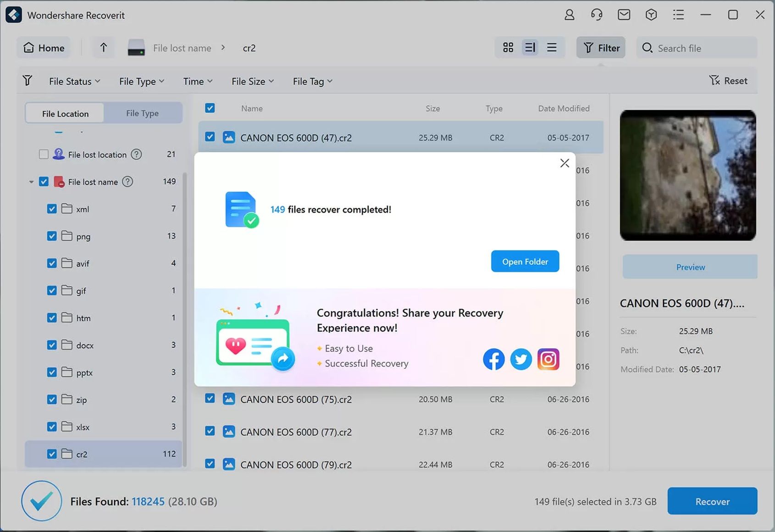Screen dimensions: 775x532
Task: Click the Open Folder button
Action: pos(525,261)
